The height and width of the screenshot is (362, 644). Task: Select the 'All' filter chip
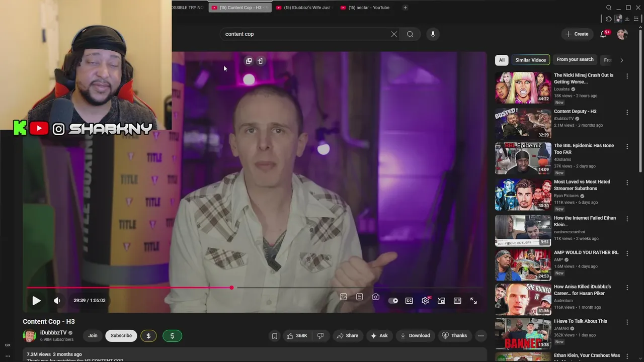[502, 60]
